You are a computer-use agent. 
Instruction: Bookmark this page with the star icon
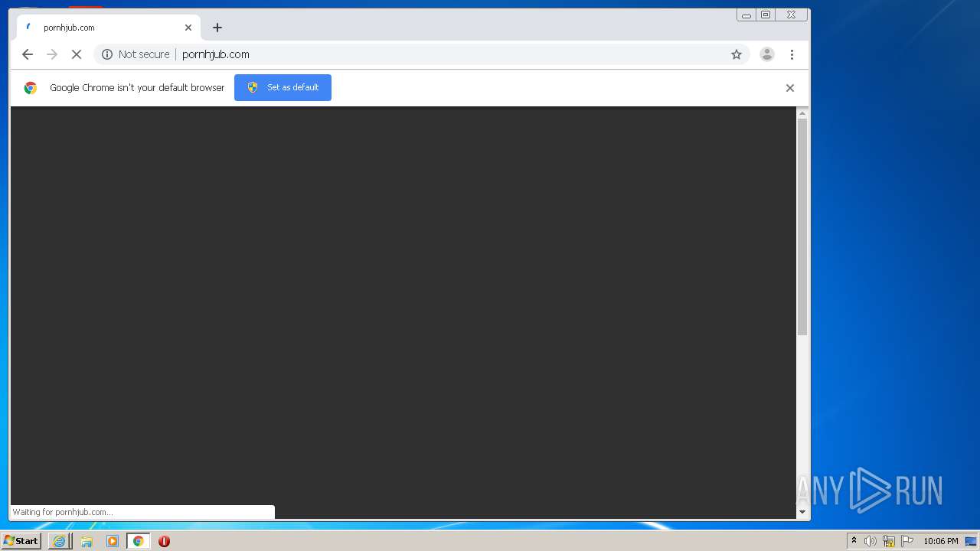(737, 54)
